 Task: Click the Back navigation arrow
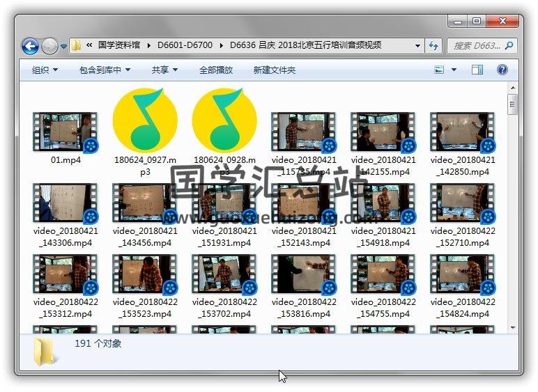(x=30, y=46)
